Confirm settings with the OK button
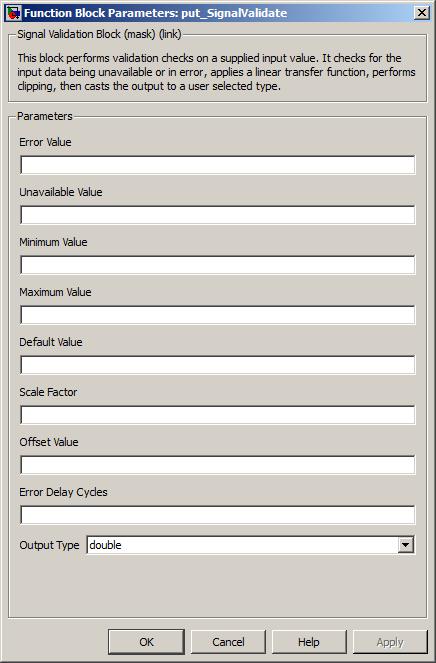The image size is (436, 663). click(146, 642)
